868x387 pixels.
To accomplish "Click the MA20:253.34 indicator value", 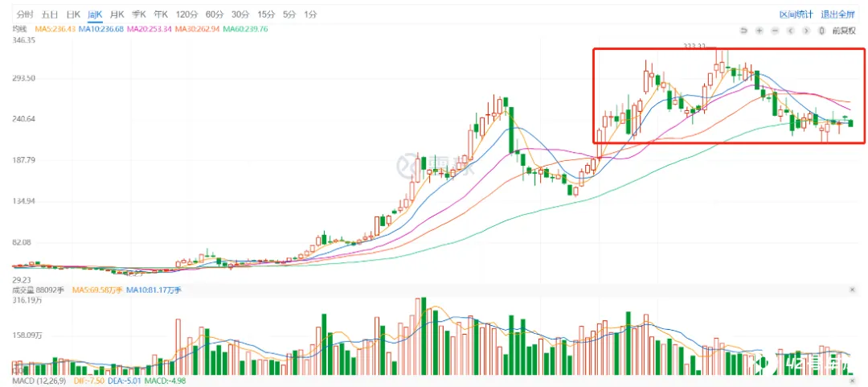I will coord(150,29).
